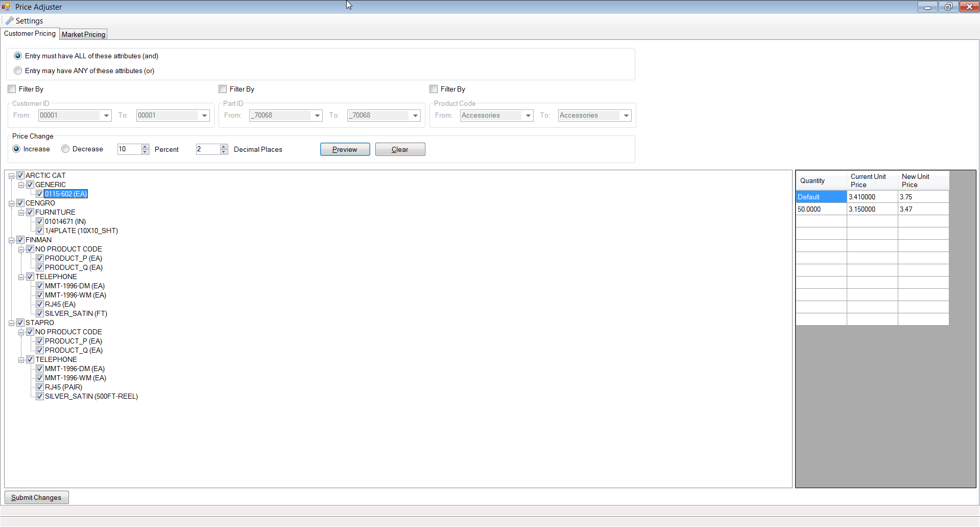Enable the Customer ID Filter By checkbox
Screen dimensions: 980x527
[x=12, y=89]
